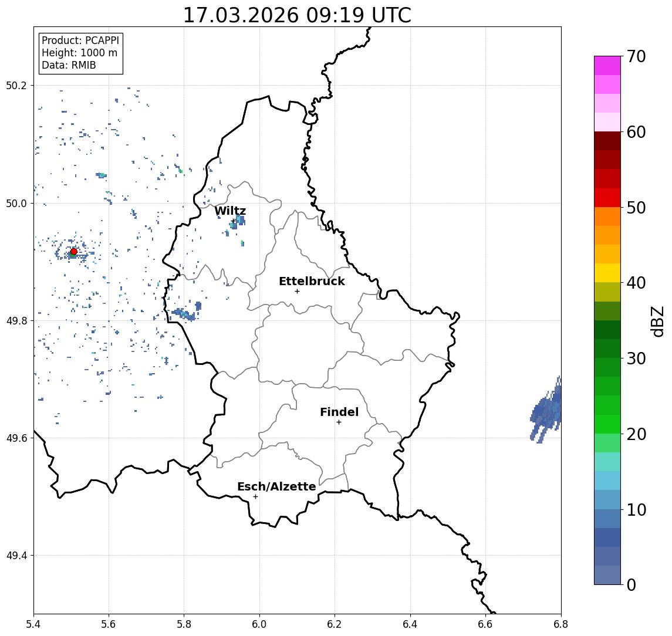The height and width of the screenshot is (636, 672).
Task: Click longitude tick label 6.6
Action: 485,624
